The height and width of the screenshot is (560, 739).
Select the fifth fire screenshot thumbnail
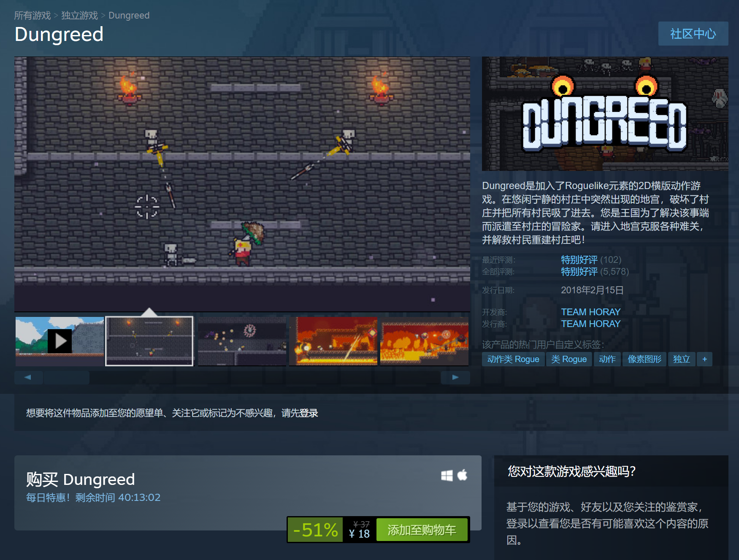424,341
